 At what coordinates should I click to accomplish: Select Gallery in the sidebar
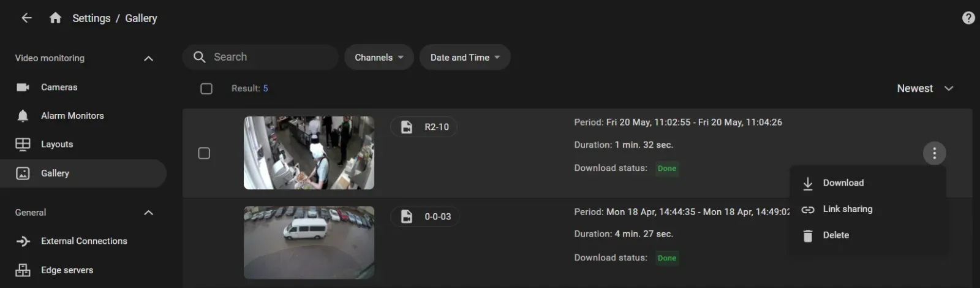(83, 173)
